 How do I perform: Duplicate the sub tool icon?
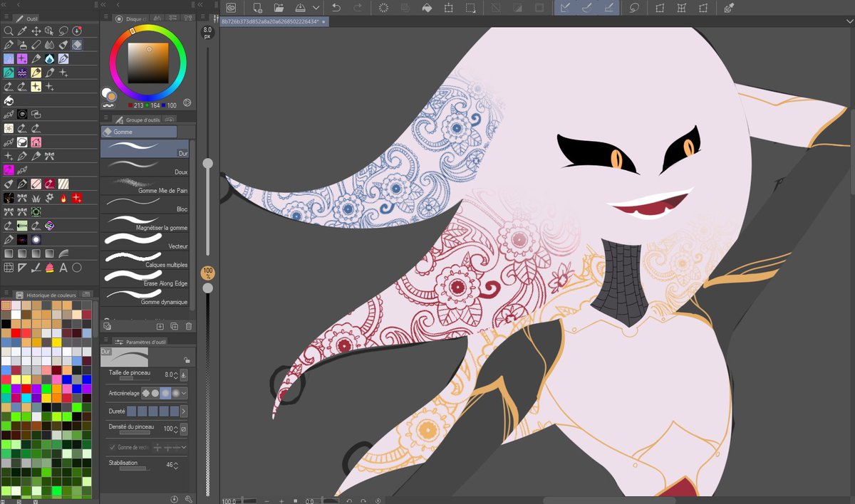click(x=175, y=326)
